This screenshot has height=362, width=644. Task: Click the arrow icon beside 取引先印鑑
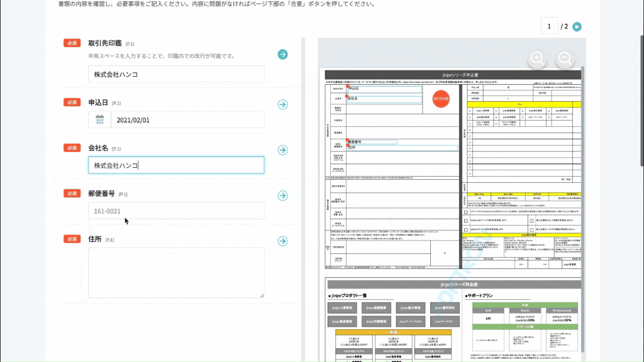(282, 55)
